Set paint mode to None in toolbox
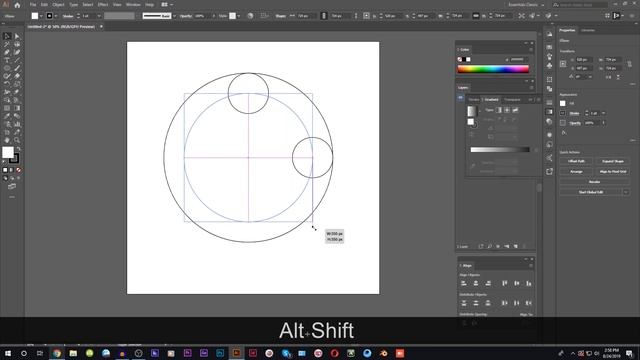This screenshot has width=640, height=360. tap(18, 170)
